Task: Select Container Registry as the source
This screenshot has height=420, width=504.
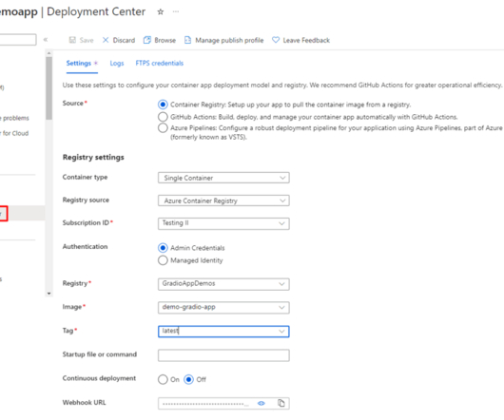Action: tap(163, 105)
